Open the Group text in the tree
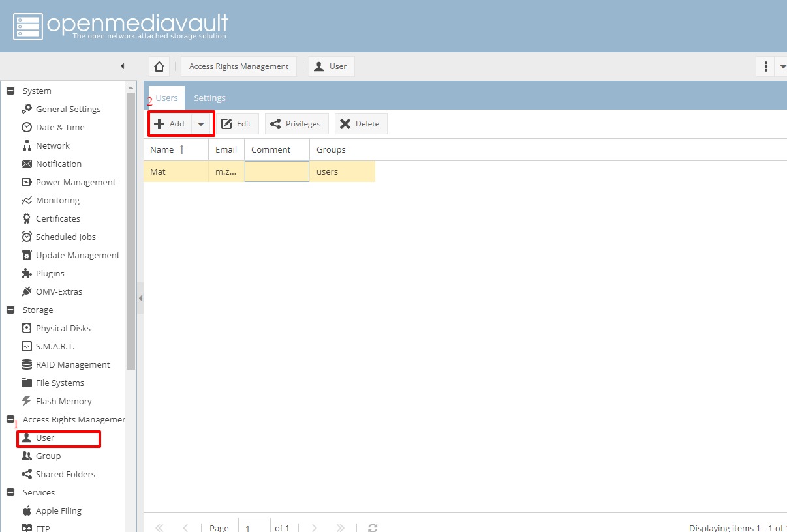This screenshot has width=787, height=532. pos(48,456)
